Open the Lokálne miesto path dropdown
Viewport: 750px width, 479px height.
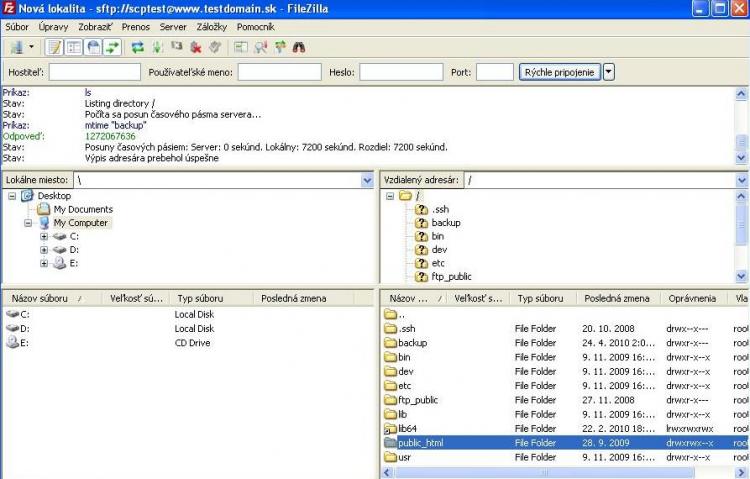click(x=367, y=180)
